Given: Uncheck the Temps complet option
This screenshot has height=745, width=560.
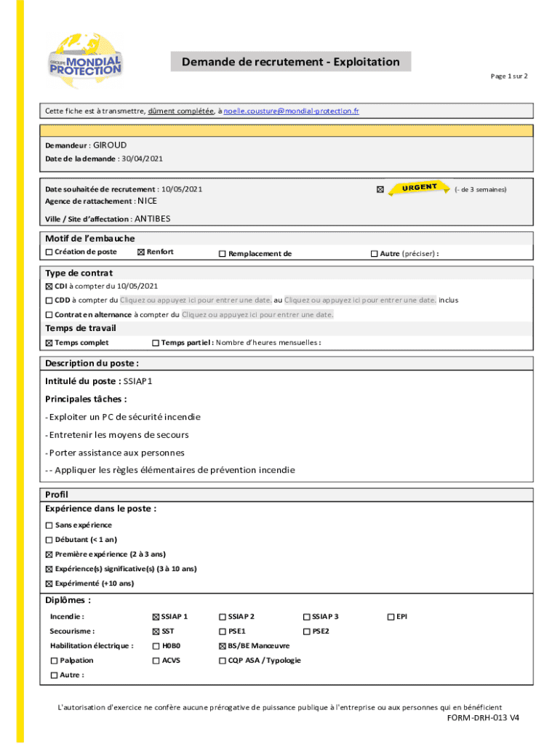Looking at the screenshot, I should 49,343.
